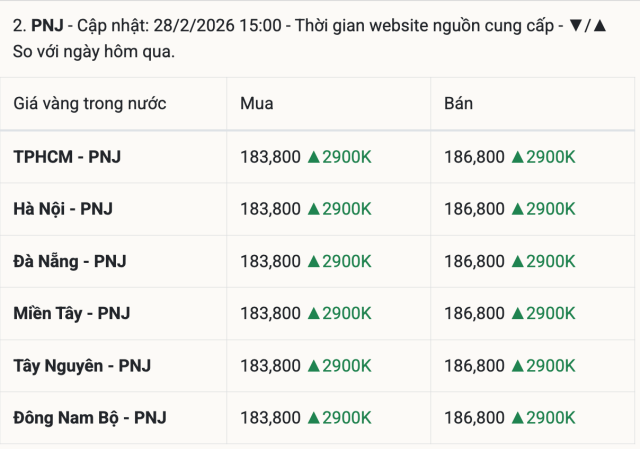The height and width of the screenshot is (449, 640).
Task: Click the green up arrow in TPHCM buy price
Action: click(314, 156)
